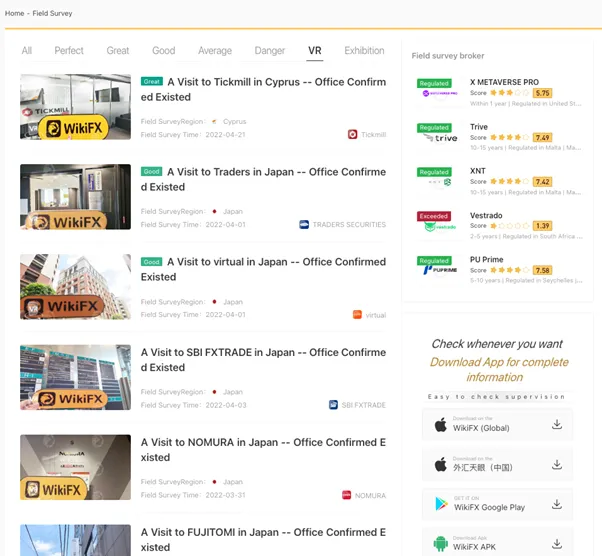
Task: Click the Vestrado logo image
Action: 440,227
